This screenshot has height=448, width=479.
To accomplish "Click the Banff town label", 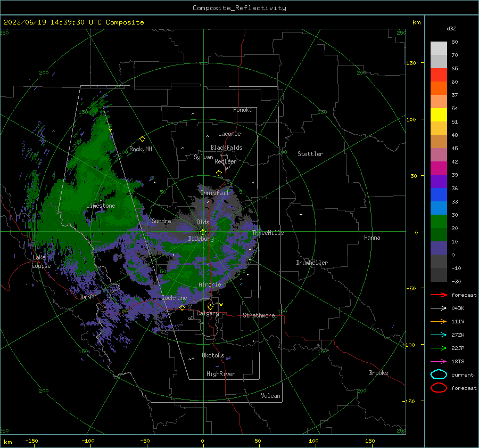I will [88, 297].
